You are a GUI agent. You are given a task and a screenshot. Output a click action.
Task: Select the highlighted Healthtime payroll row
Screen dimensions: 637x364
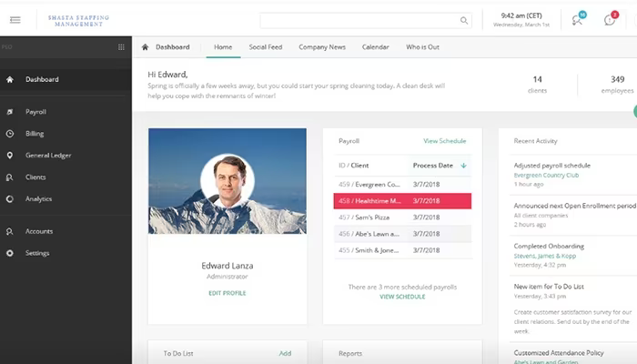402,201
